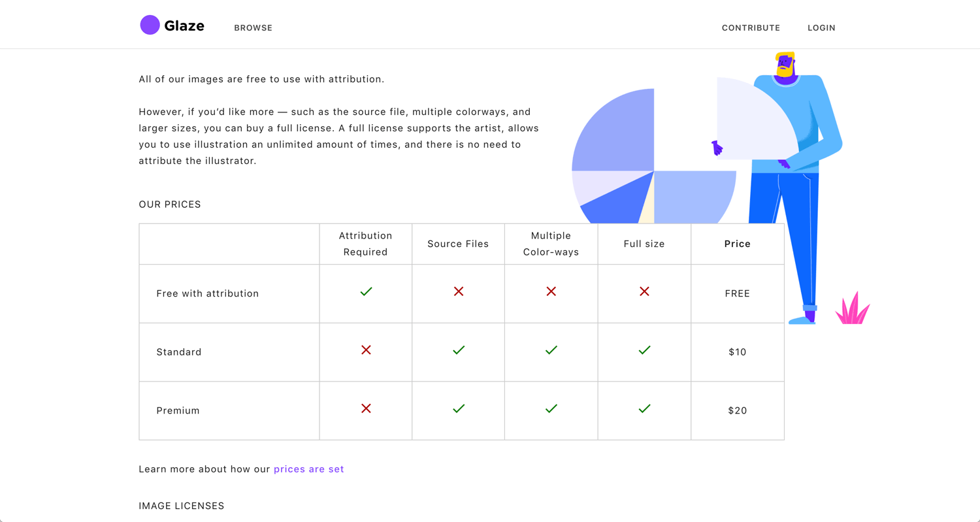Click red X under Source Files, Free row
This screenshot has width=980, height=522.
(x=459, y=291)
